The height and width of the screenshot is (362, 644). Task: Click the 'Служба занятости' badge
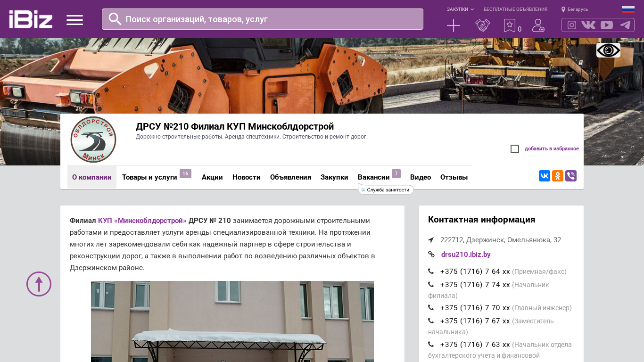point(386,189)
